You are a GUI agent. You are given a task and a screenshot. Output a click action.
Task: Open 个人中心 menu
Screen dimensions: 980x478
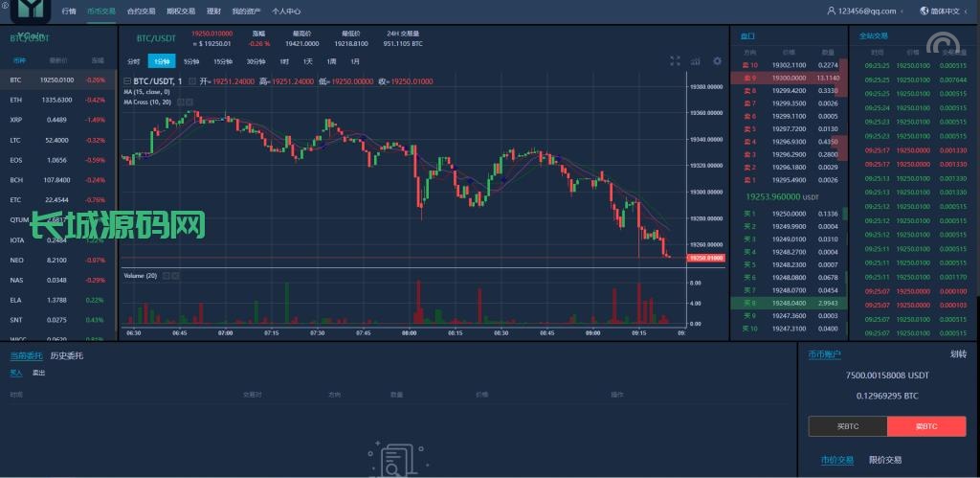tap(285, 11)
